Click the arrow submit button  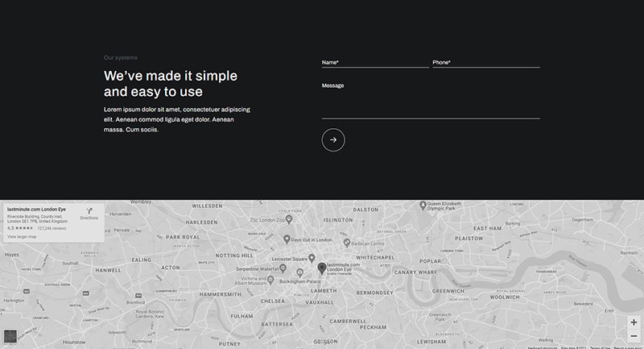[x=333, y=139]
